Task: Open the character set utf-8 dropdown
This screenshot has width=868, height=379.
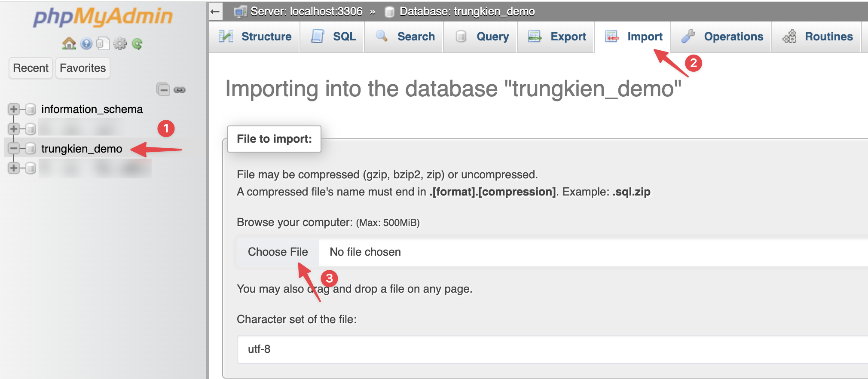Action: click(x=552, y=349)
